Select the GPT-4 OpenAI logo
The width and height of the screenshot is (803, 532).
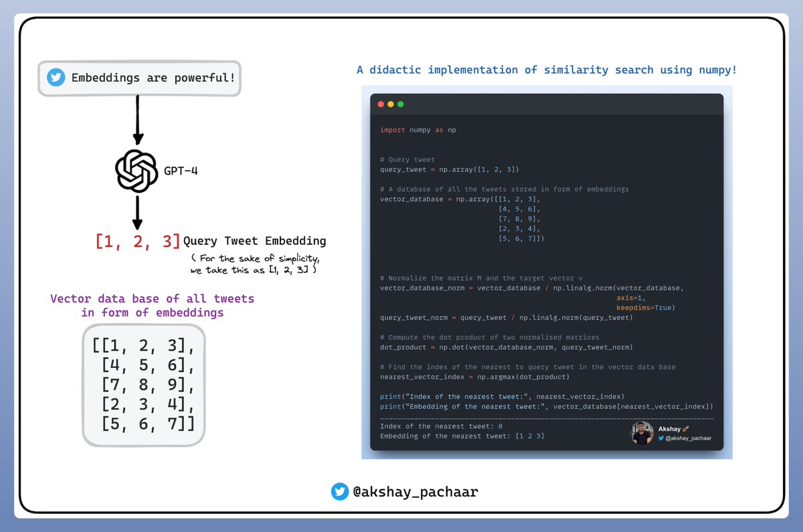click(137, 171)
